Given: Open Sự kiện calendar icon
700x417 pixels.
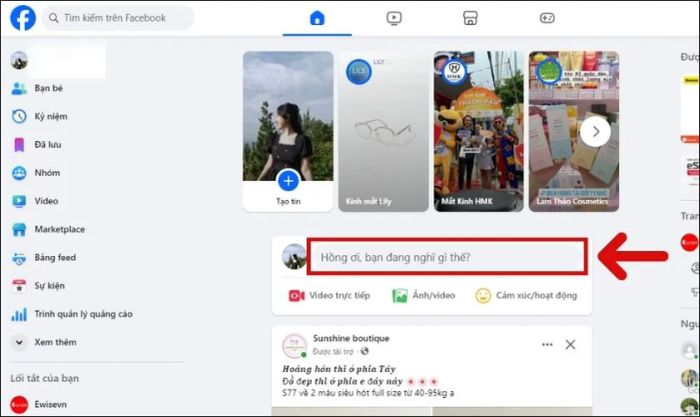Looking at the screenshot, I should pos(19,286).
